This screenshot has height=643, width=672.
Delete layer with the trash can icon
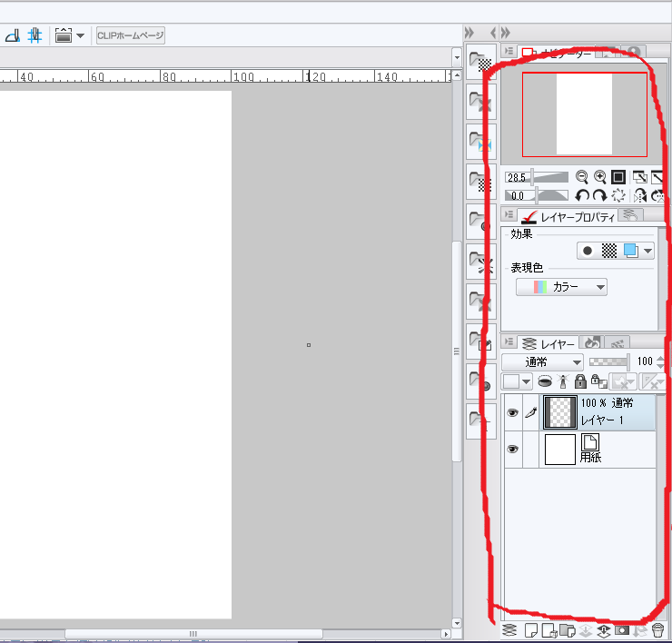click(x=658, y=629)
